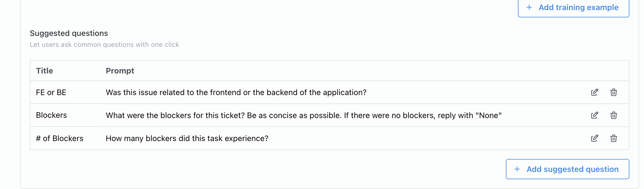Click the frontend or backend prompt text
Viewport: 644px width, 189px height.
tap(236, 92)
